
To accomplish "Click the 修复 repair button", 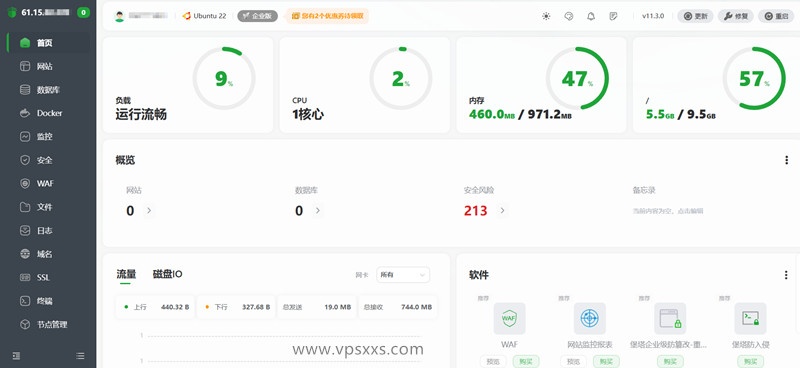I will [x=736, y=16].
